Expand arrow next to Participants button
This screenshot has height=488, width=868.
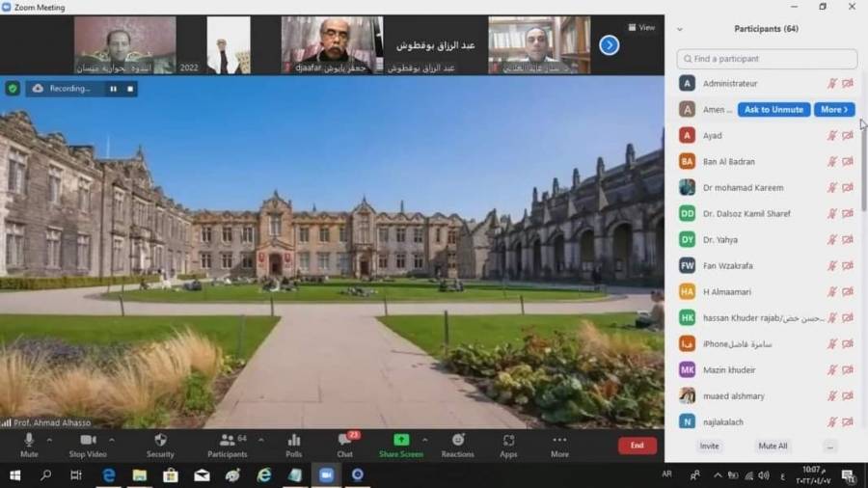click(260, 441)
